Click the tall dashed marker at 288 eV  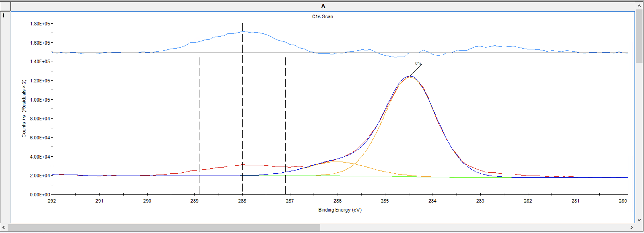tap(242, 100)
